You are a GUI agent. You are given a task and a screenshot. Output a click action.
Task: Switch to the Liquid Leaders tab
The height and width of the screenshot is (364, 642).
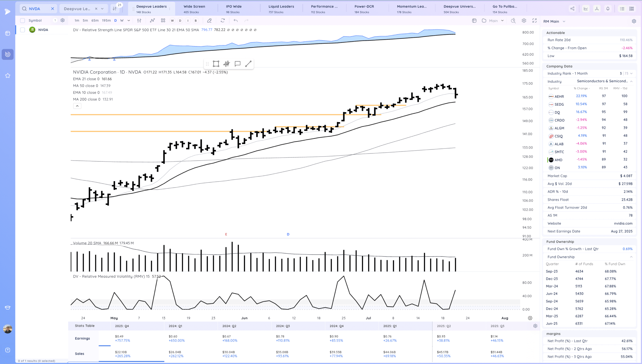281,9
